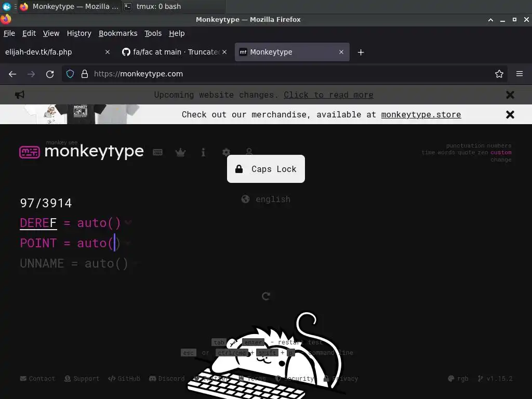Click the Firefox forward arrow
This screenshot has width=532, height=399.
pyautogui.click(x=31, y=74)
